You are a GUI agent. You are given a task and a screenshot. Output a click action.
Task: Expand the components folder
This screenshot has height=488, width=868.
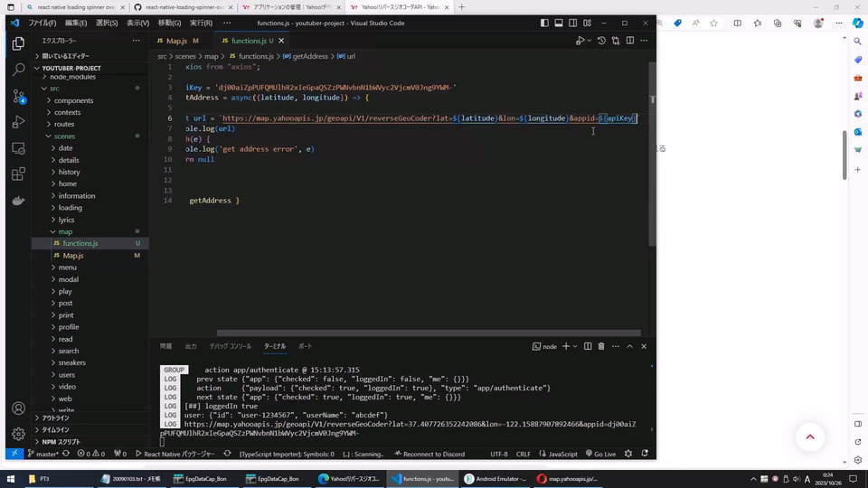pyautogui.click(x=73, y=100)
